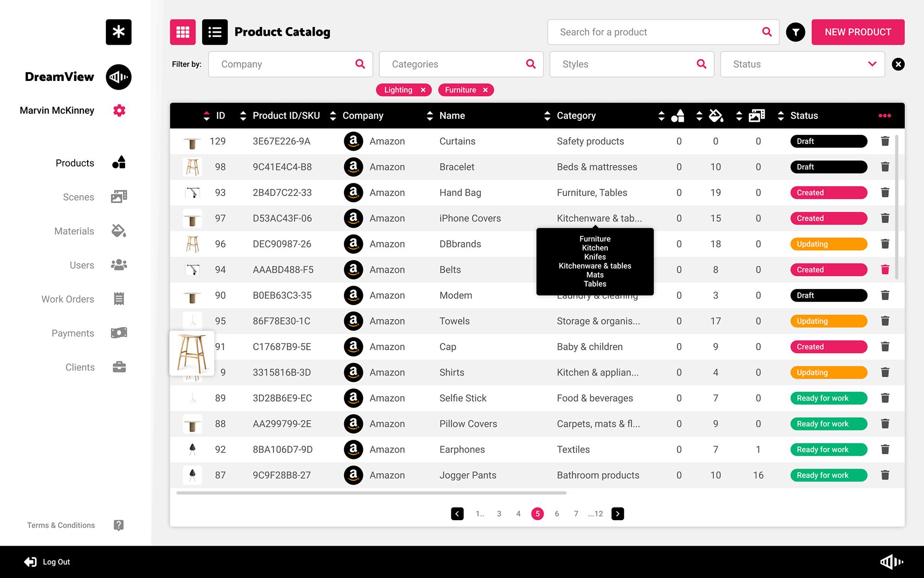Screen dimensions: 924x578
Task: Go to Materials section
Action: click(x=74, y=231)
